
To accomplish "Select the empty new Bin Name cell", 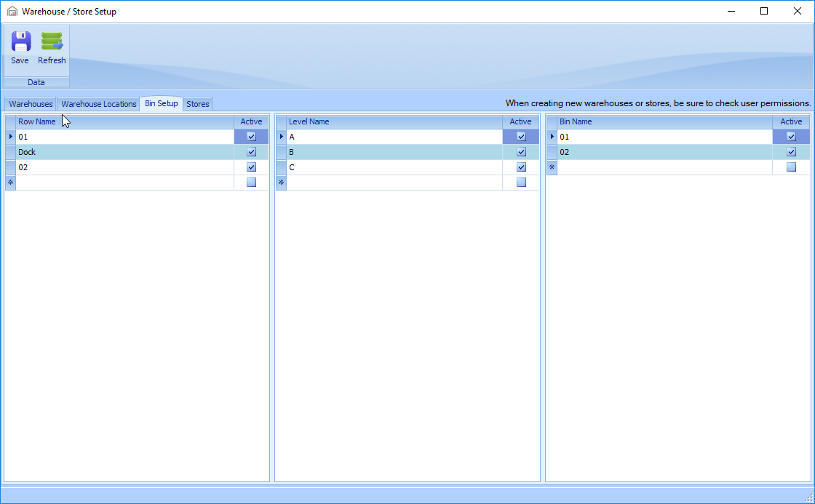I will pos(664,167).
